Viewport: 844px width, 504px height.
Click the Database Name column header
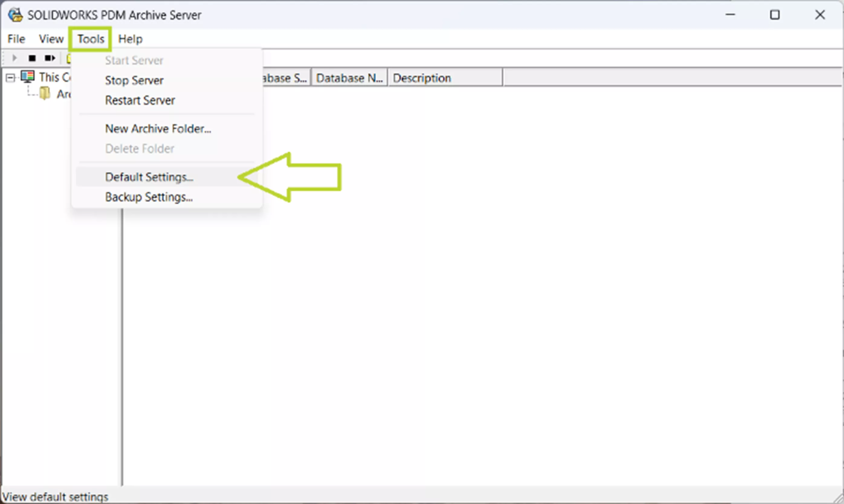(349, 77)
